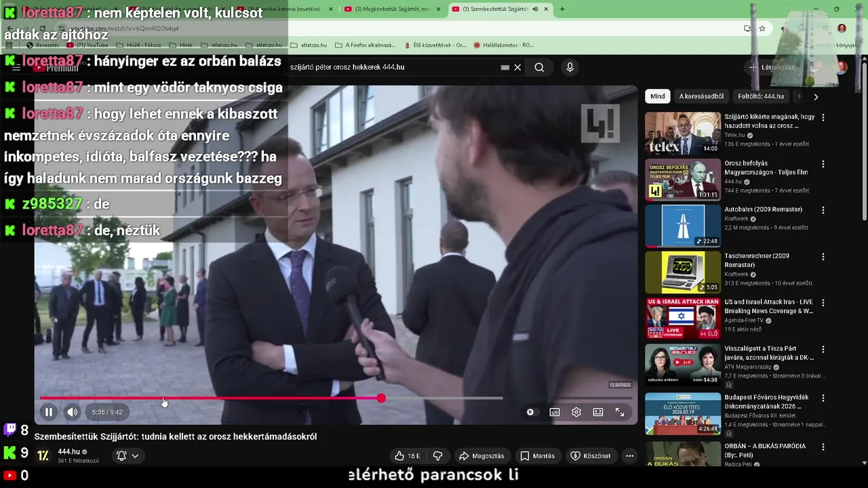Turn on subtitles in player
Viewport: 868px width, 488px height.
(555, 412)
